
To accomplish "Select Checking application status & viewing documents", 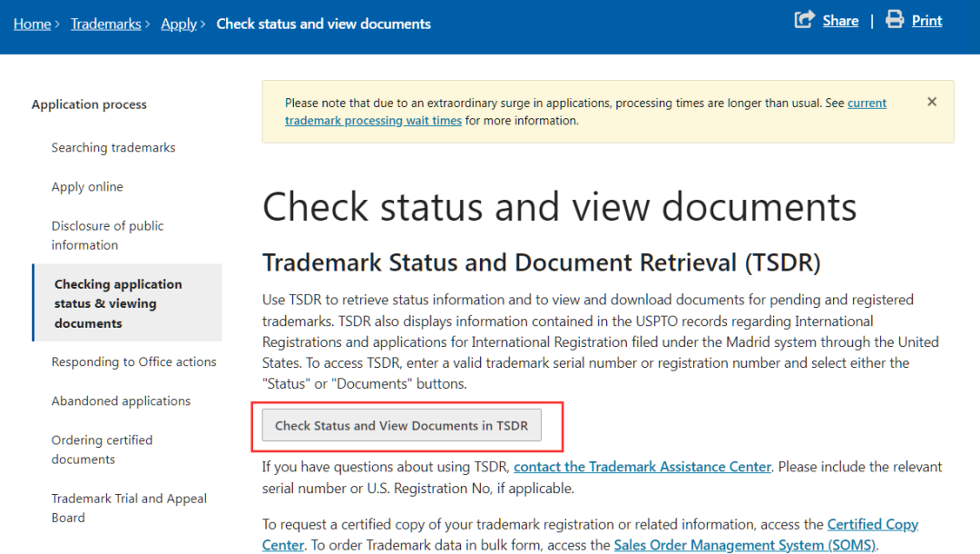I will point(128,303).
